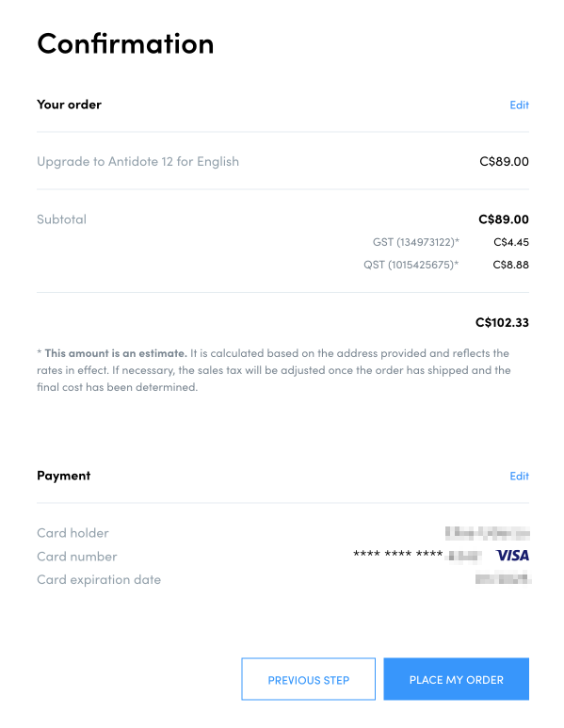The height and width of the screenshot is (728, 564).
Task: Click the C$89.00 item price
Action: point(504,162)
